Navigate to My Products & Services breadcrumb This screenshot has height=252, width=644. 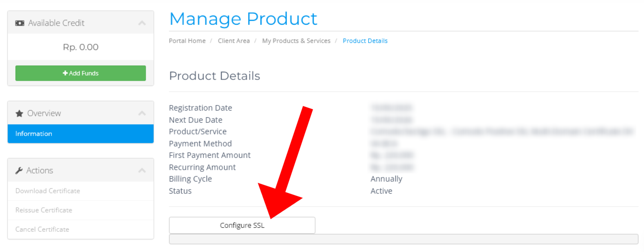296,41
